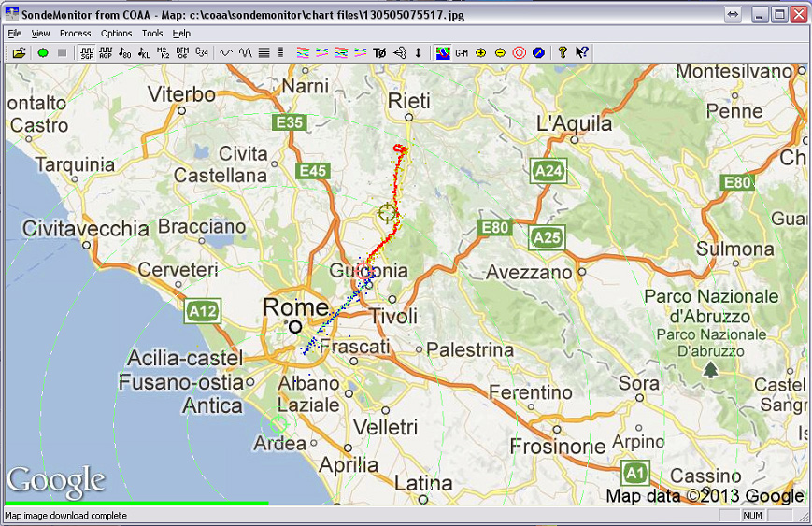Viewport: 812px width, 526px height.
Task: Open the Options menu
Action: (x=116, y=33)
